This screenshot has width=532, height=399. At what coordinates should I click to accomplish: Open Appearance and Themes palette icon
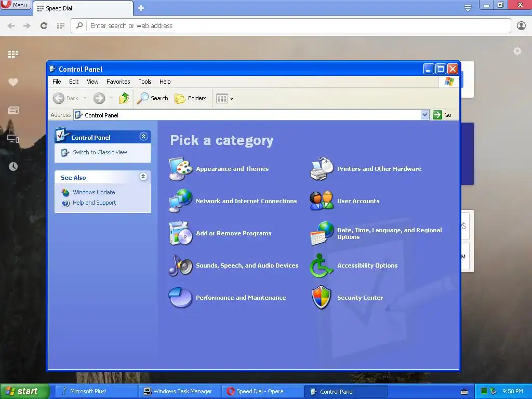(x=181, y=169)
